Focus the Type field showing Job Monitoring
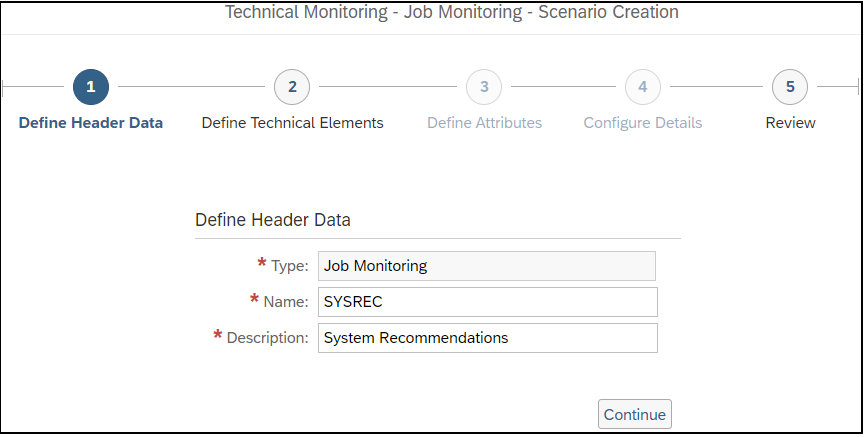The image size is (864, 437). 487,266
